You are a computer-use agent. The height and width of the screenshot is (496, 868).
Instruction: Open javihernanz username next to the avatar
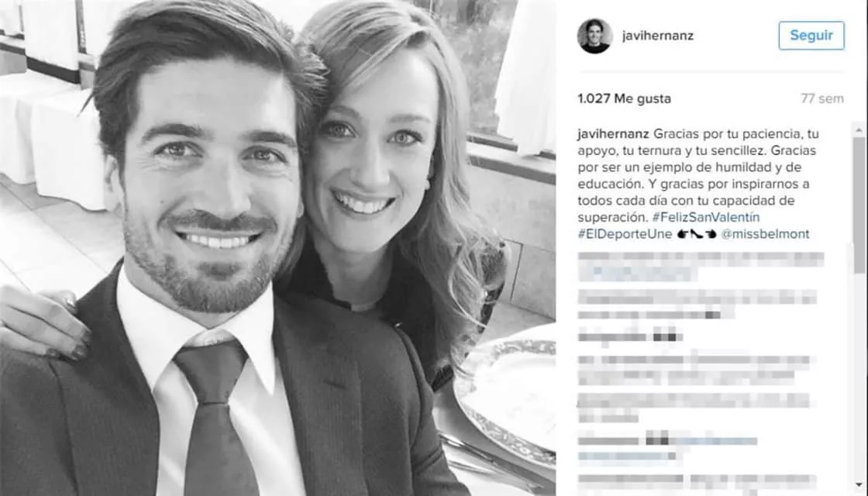[658, 36]
